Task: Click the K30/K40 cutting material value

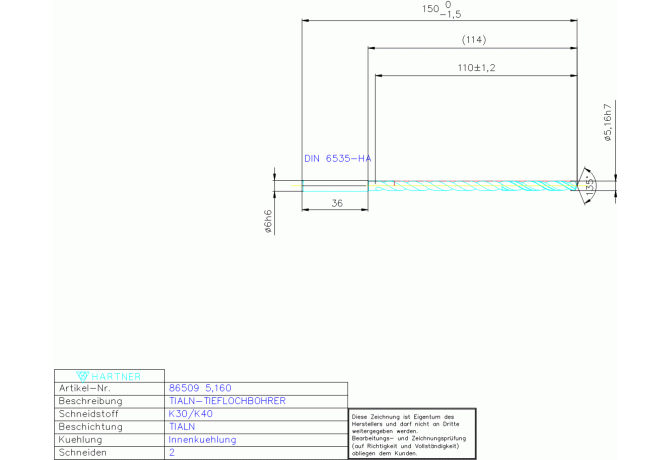Action: tap(192, 413)
